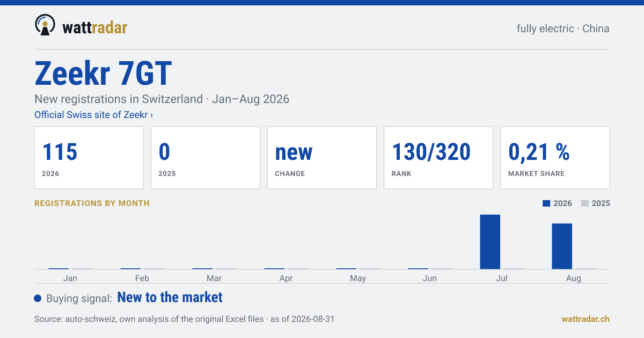Click the New to the market text

coord(170,297)
